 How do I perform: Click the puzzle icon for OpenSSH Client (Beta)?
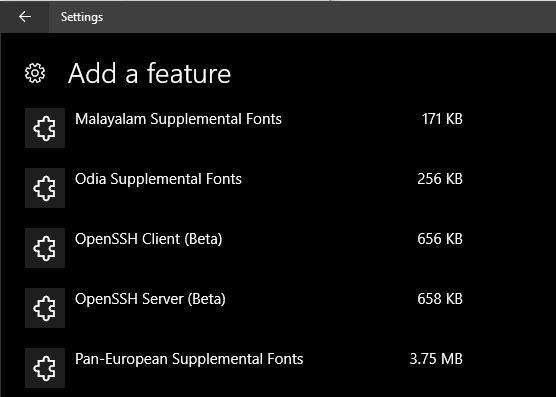45,248
